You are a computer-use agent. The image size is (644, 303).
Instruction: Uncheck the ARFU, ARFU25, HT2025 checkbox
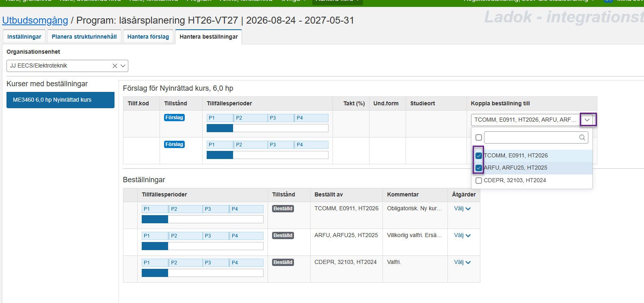coord(479,168)
